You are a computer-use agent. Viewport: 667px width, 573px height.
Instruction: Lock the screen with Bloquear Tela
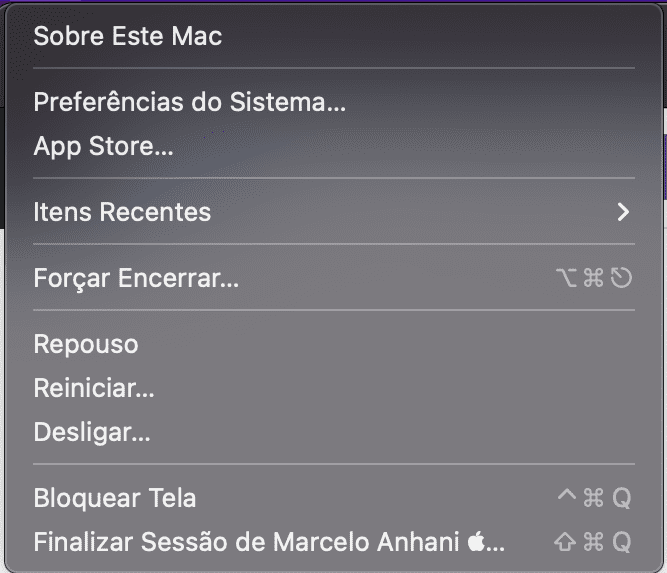pos(115,498)
